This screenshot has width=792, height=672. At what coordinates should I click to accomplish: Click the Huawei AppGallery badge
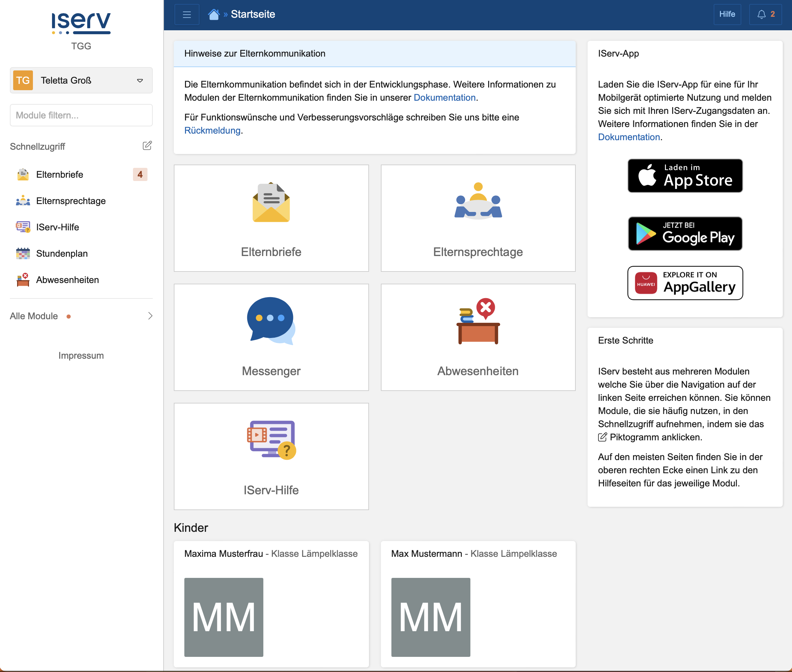685,283
